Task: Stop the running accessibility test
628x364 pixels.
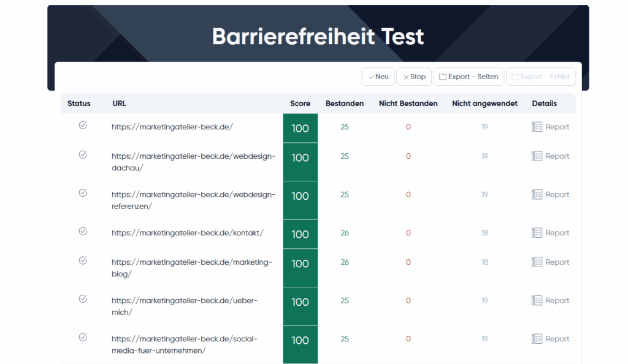Action: (x=414, y=77)
